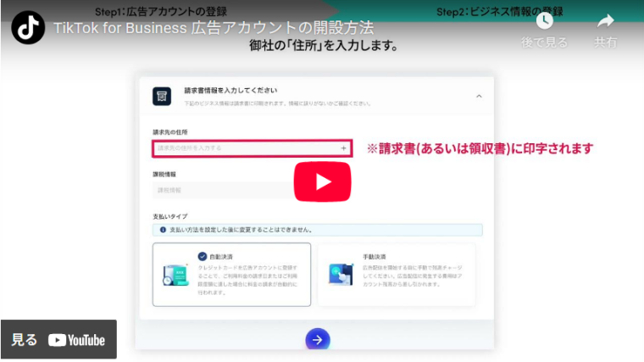644x362 pixels.
Task: Click the info icon in payment notice
Action: [x=162, y=230]
